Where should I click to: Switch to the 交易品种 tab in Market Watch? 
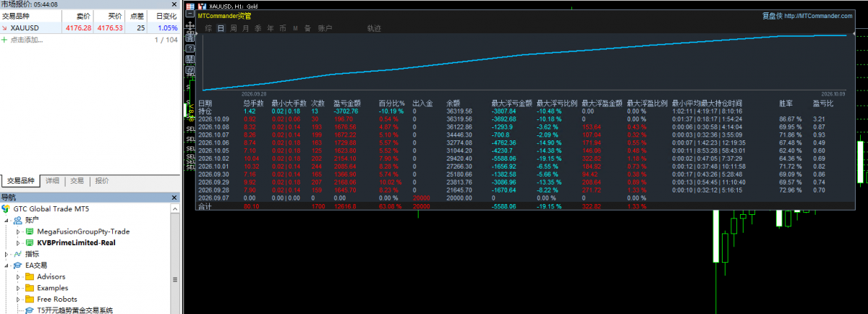[x=20, y=181]
